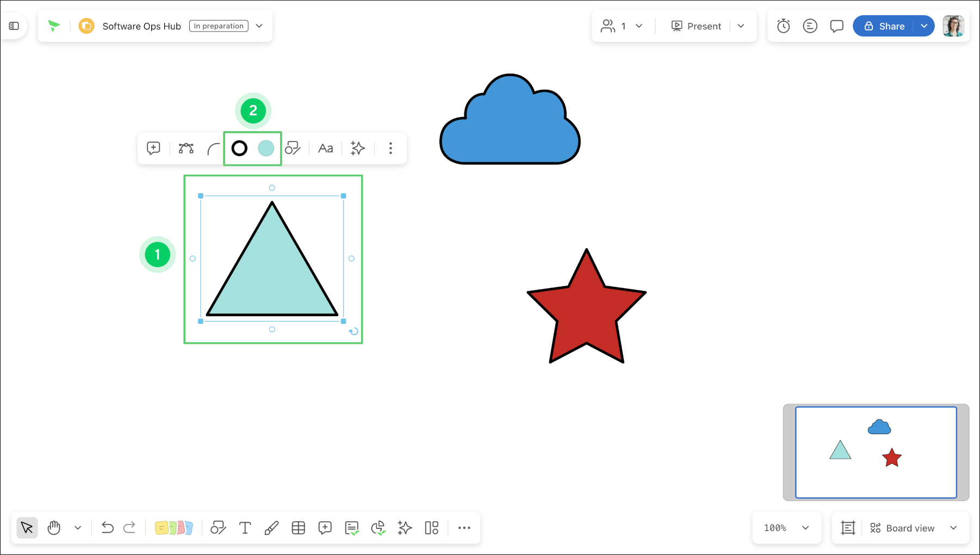Open the notes outline icon

[x=810, y=26]
